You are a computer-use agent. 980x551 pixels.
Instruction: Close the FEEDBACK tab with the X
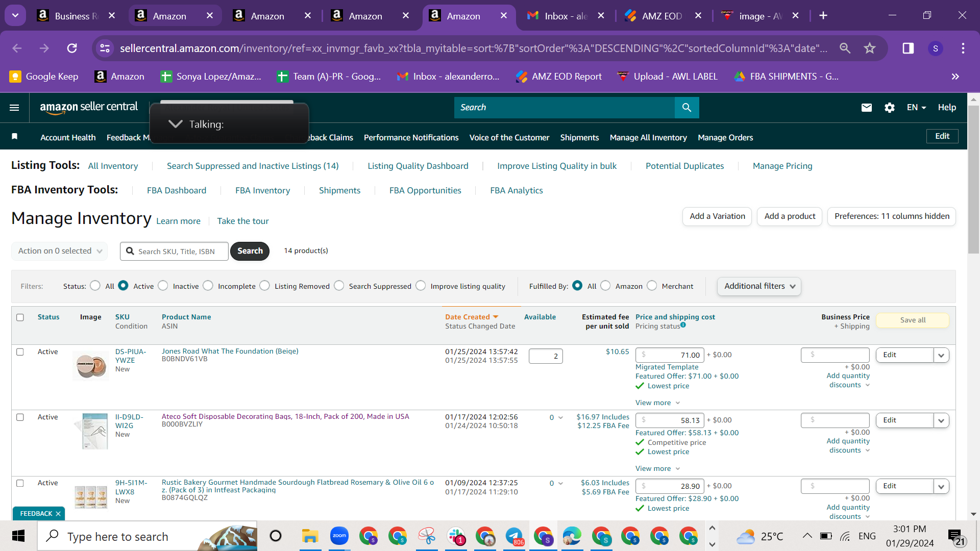58,514
